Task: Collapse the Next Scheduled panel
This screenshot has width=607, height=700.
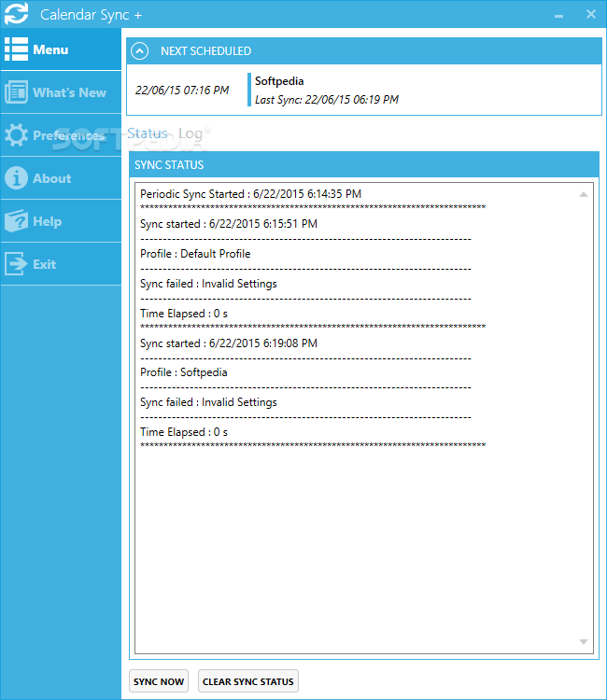Action: pyautogui.click(x=140, y=51)
